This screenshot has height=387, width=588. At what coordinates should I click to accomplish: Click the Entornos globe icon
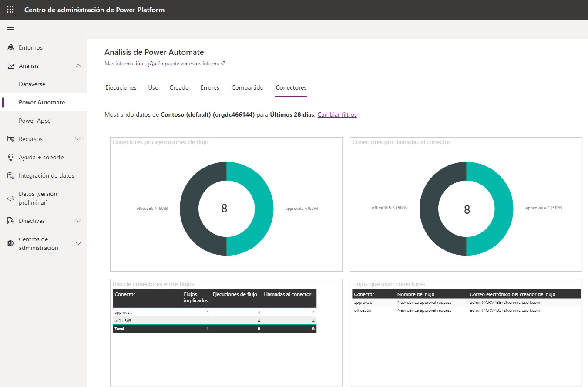pos(11,48)
